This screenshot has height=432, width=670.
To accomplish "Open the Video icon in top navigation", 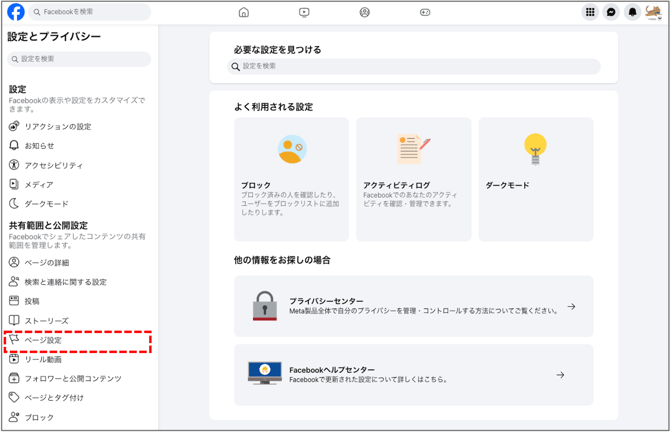I will tap(304, 12).
